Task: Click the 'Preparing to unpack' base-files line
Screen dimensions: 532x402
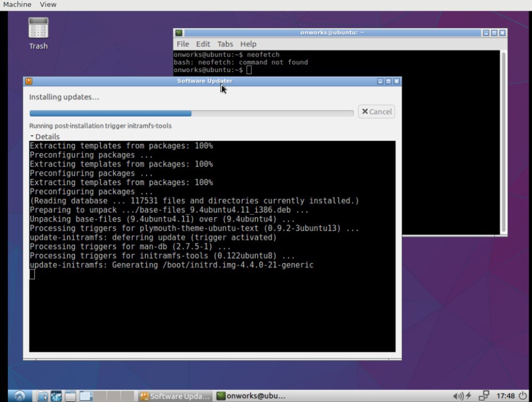Action: coord(169,210)
